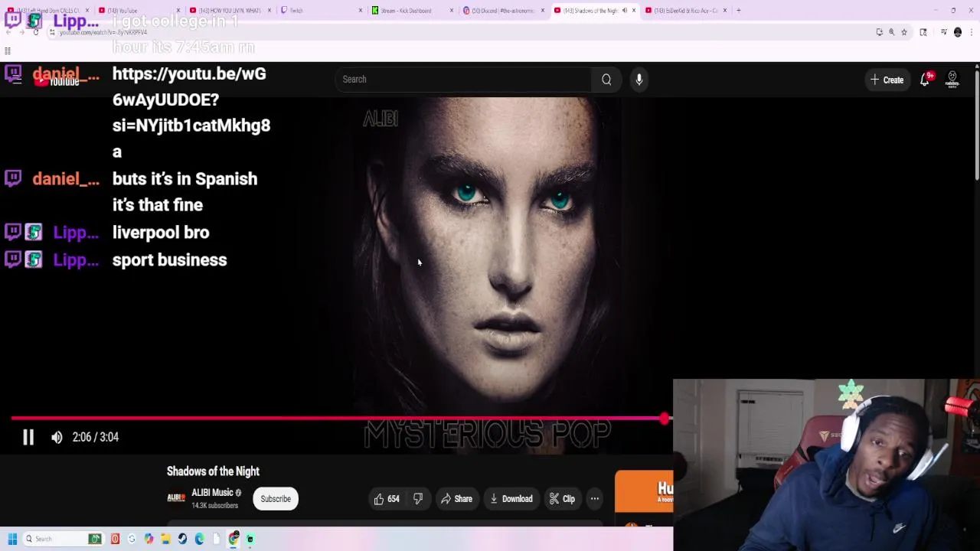Click the magnifier search button on YouTube
This screenshot has height=551, width=980.
[x=606, y=80]
